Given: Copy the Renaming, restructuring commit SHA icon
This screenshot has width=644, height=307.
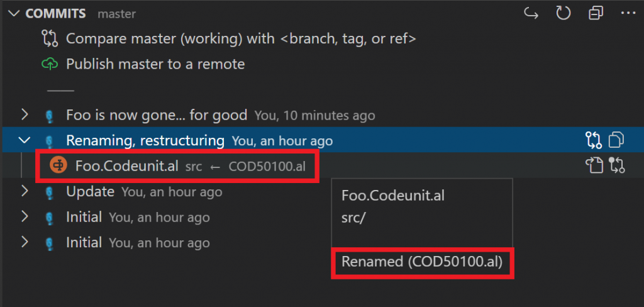Looking at the screenshot, I should (x=616, y=140).
